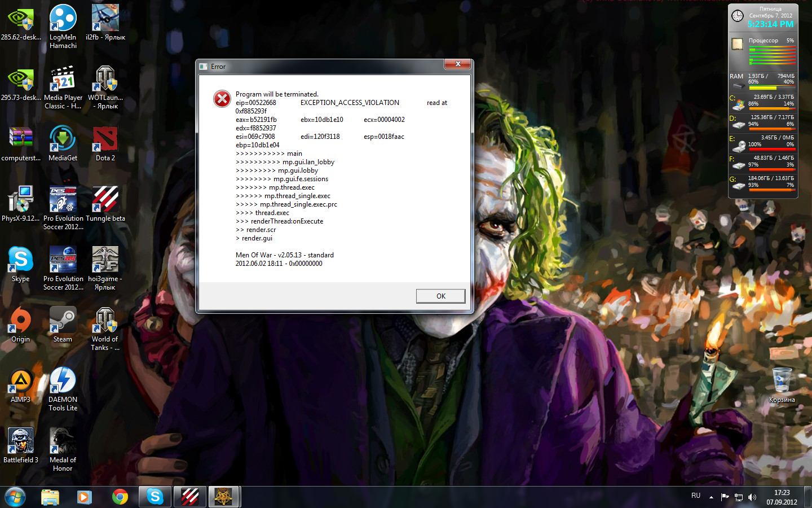Launch Medal of Honor desktop icon

(x=63, y=450)
